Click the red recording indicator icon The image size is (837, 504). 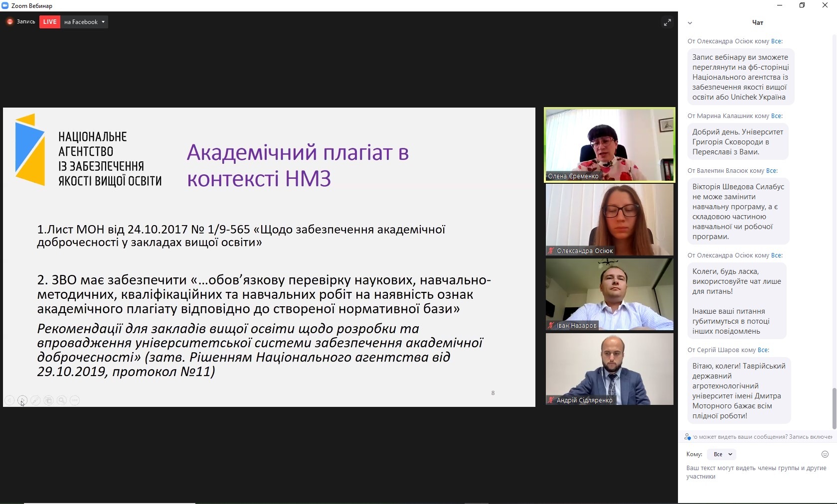coord(9,22)
